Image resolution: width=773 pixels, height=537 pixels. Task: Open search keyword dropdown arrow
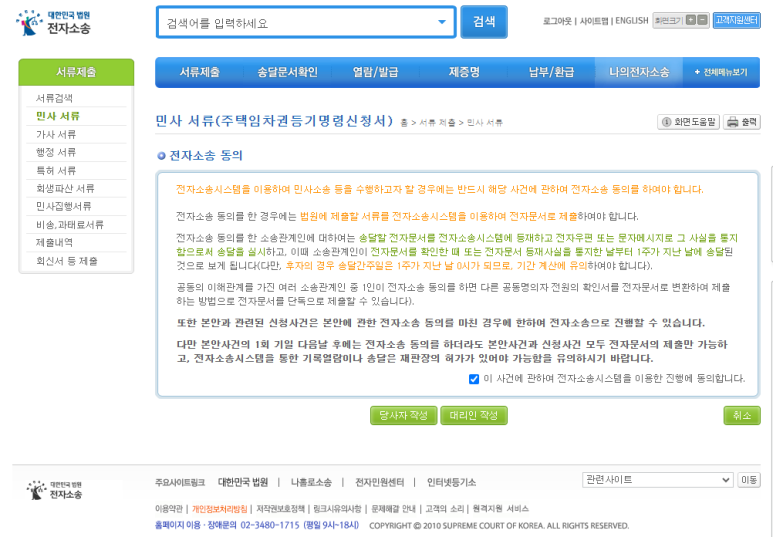click(442, 22)
